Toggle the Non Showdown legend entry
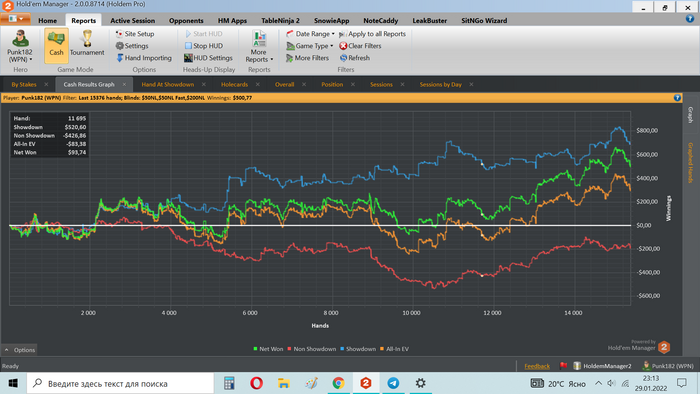This screenshot has height=394, width=700. coord(312,349)
